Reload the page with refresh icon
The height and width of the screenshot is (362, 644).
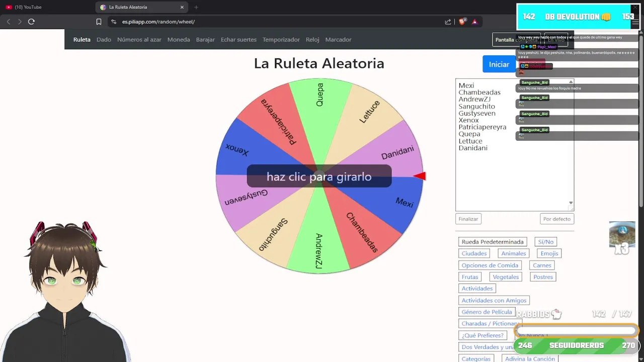tap(31, 22)
